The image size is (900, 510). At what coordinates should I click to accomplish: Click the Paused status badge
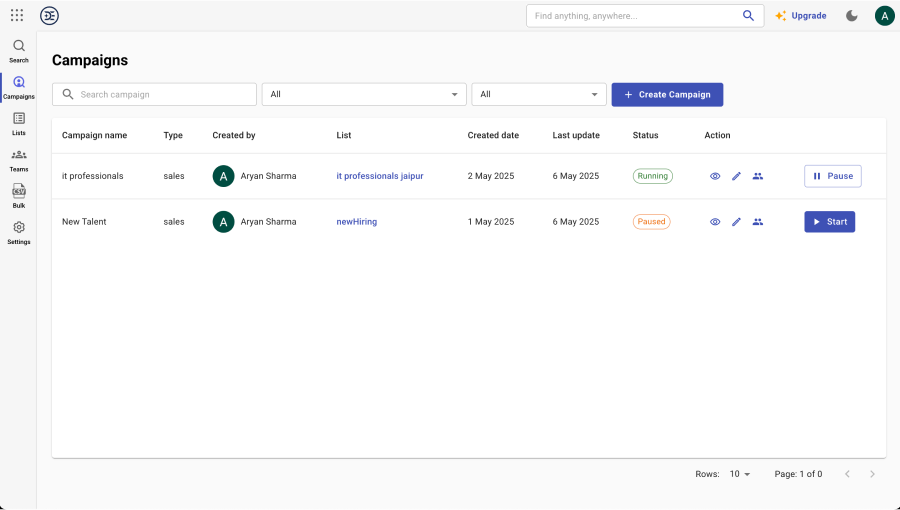point(651,221)
